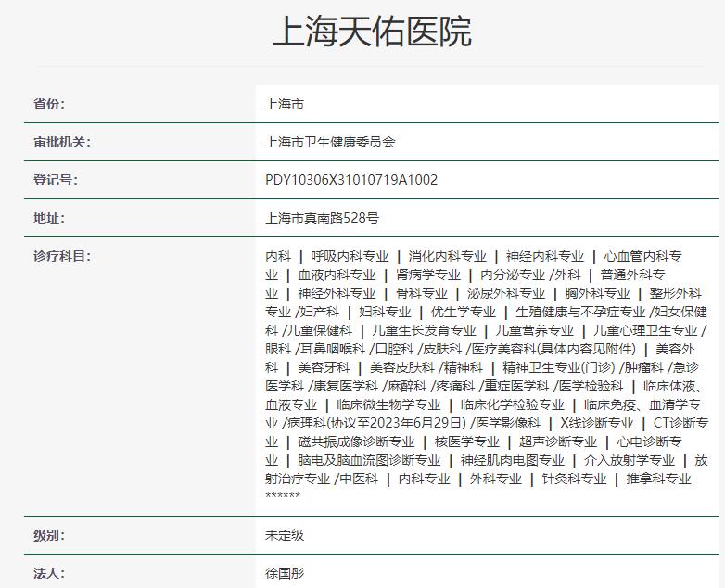Click 消化内科专业 in the department list
725x588 pixels.
point(447,256)
